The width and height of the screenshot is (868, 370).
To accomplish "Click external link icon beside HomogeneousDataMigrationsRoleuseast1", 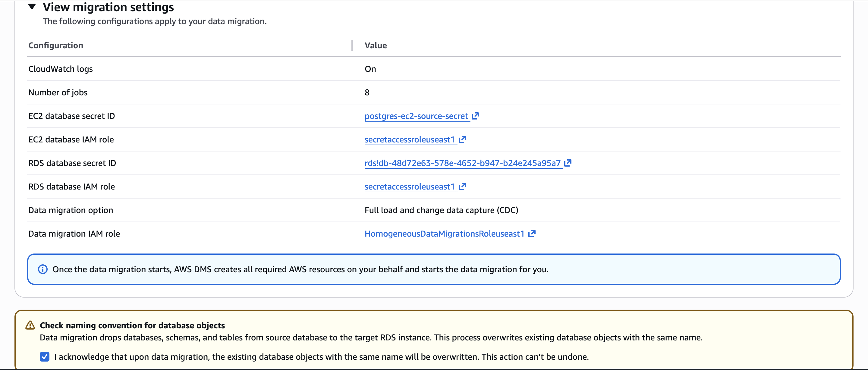I will pyautogui.click(x=532, y=234).
